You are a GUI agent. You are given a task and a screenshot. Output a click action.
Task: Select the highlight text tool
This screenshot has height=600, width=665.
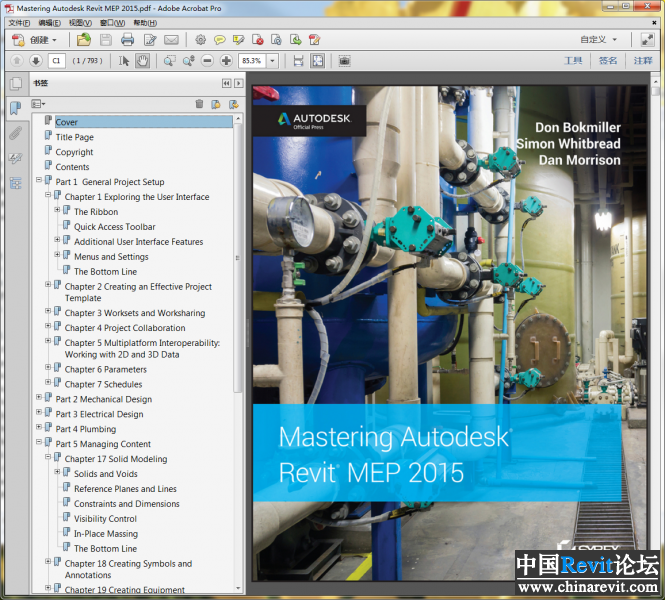[x=238, y=40]
